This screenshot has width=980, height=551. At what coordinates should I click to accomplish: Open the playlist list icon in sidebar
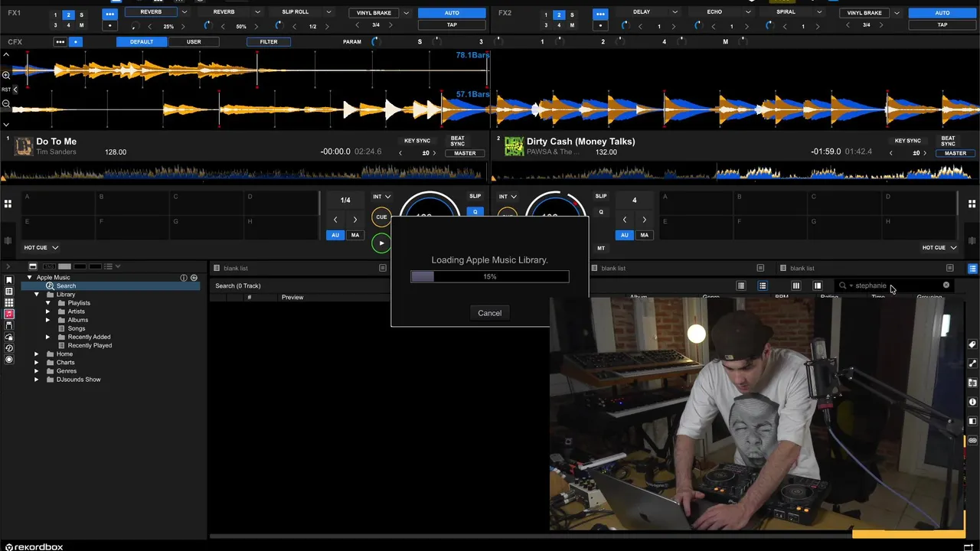point(9,292)
